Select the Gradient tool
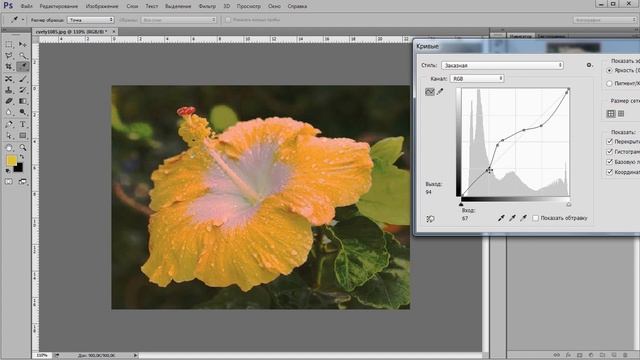 (x=22, y=101)
